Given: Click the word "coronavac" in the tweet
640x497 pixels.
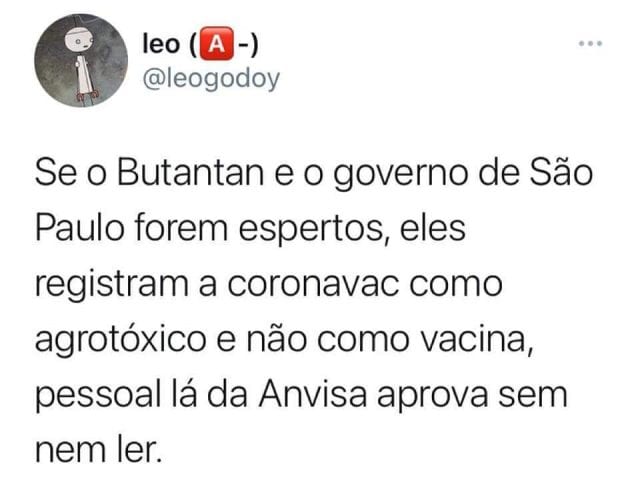Looking at the screenshot, I should point(313,284).
